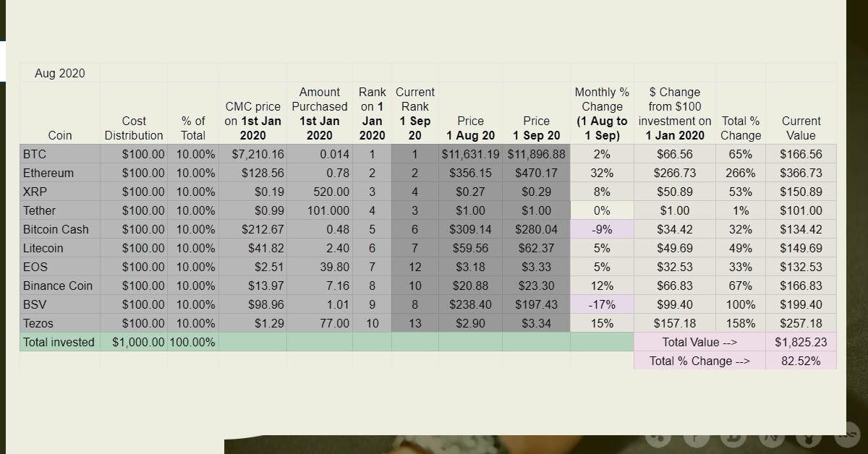The height and width of the screenshot is (454, 868).
Task: Select the 'Tezos' coin name cell
Action: [60, 323]
